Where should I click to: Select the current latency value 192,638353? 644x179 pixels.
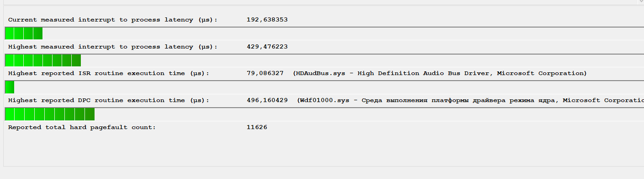coord(267,20)
